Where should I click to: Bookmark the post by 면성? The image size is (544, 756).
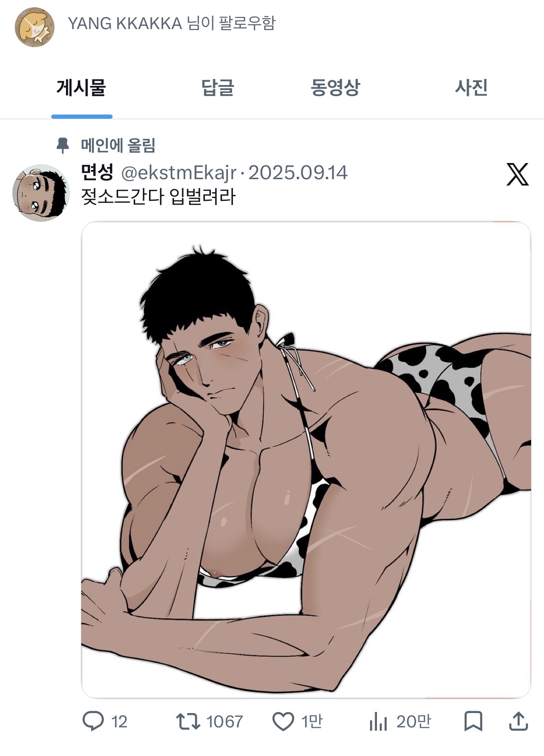pyautogui.click(x=473, y=721)
